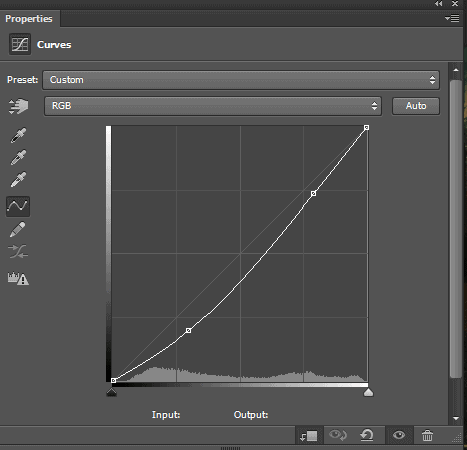Click view previous state icon
467x450 pixels.
pyautogui.click(x=338, y=435)
